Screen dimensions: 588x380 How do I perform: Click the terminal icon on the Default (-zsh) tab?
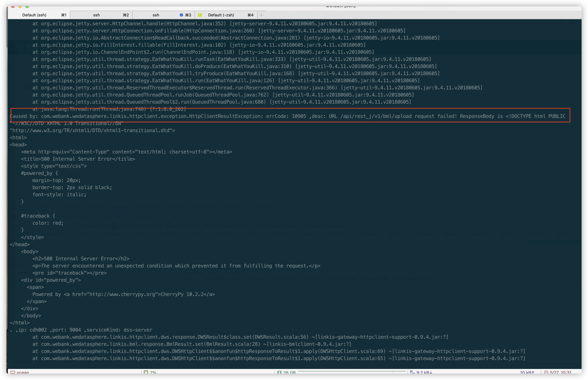[200, 15]
